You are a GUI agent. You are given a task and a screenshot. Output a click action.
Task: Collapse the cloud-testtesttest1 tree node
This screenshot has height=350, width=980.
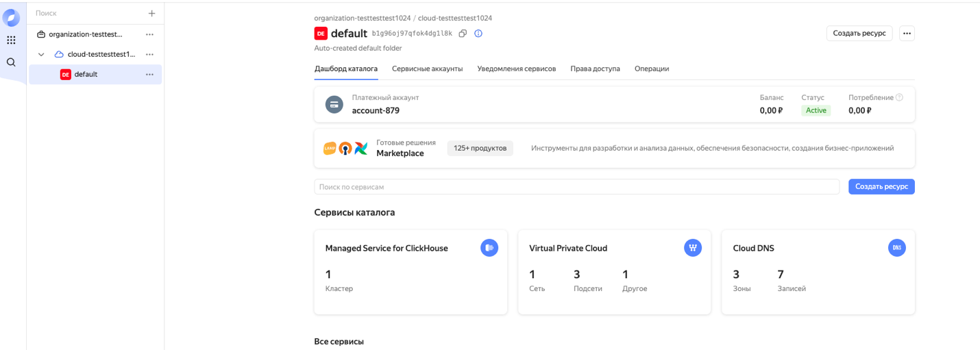point(41,54)
